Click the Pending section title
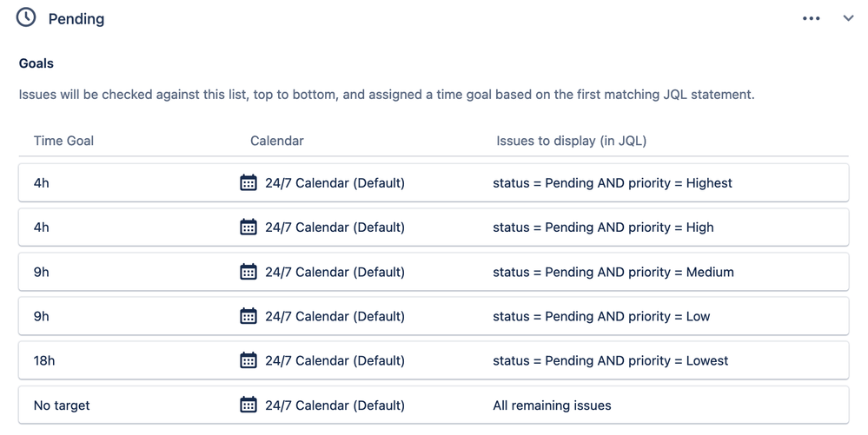868x435 pixels. [76, 19]
